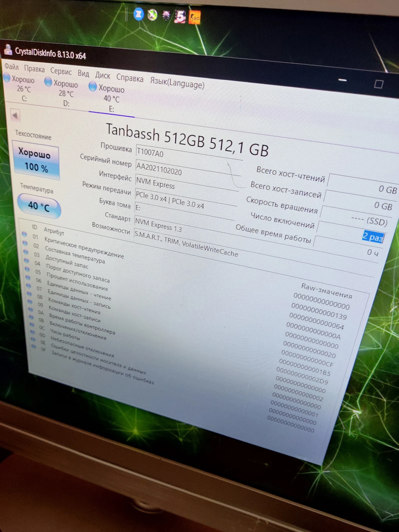Open the Диск menu
Image resolution: width=399 pixels, height=532 pixels.
[103, 76]
